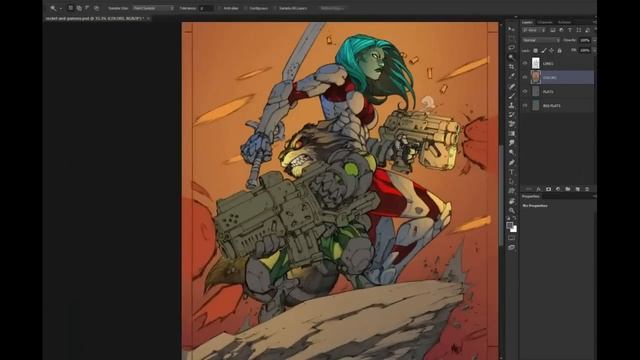This screenshot has width=640, height=360.
Task: Select the Crop tool
Action: click(511, 67)
